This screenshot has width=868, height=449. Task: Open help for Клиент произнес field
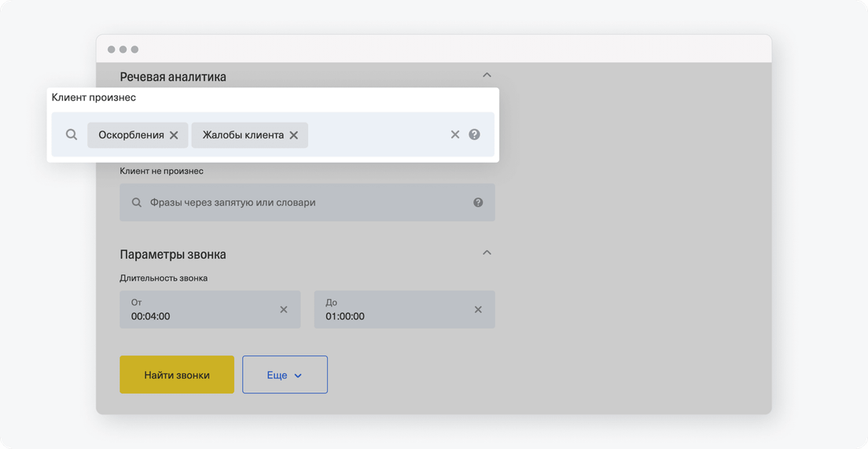coord(474,134)
